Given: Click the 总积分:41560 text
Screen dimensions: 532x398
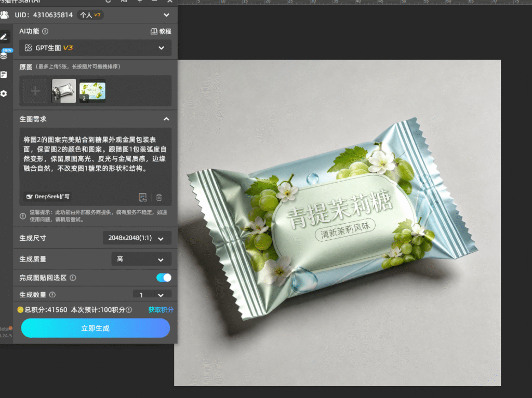Looking at the screenshot, I should click(x=46, y=309).
